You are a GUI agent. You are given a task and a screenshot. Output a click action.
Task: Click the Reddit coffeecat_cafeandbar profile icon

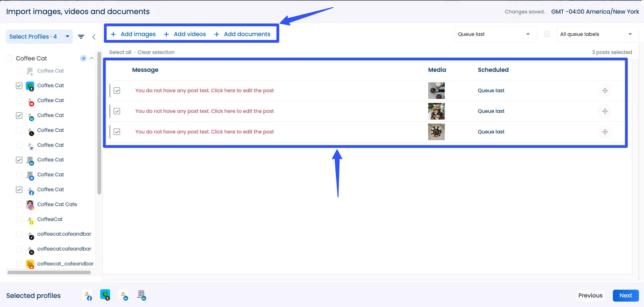[x=30, y=264]
